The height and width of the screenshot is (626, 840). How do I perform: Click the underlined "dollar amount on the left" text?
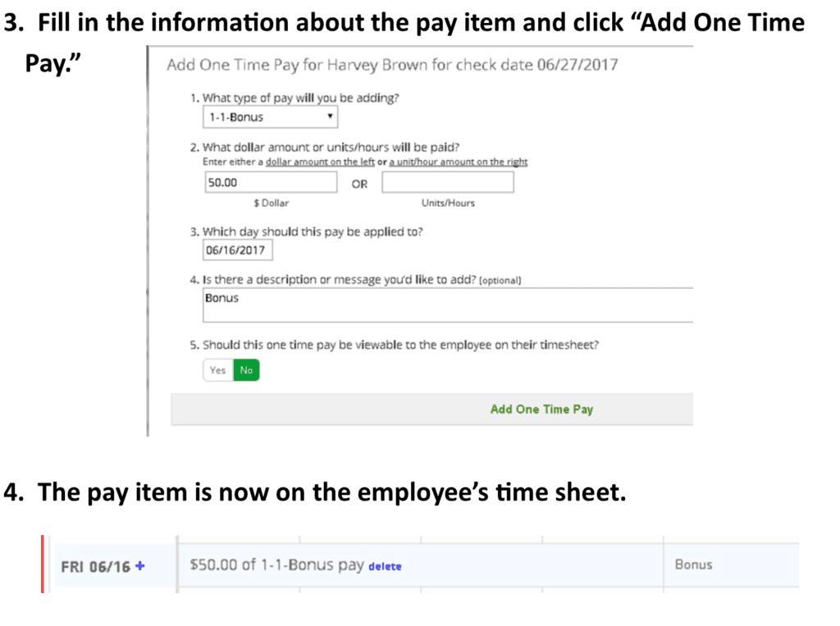320,162
